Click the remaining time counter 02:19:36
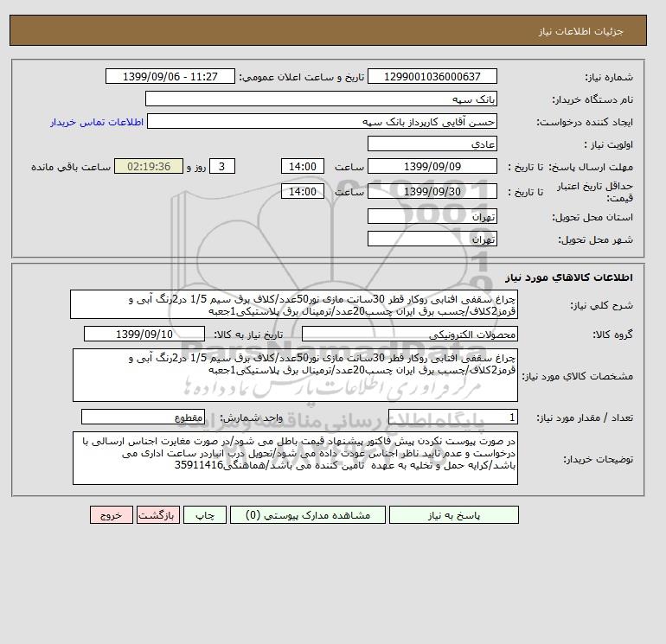666x644 pixels. pos(149,167)
